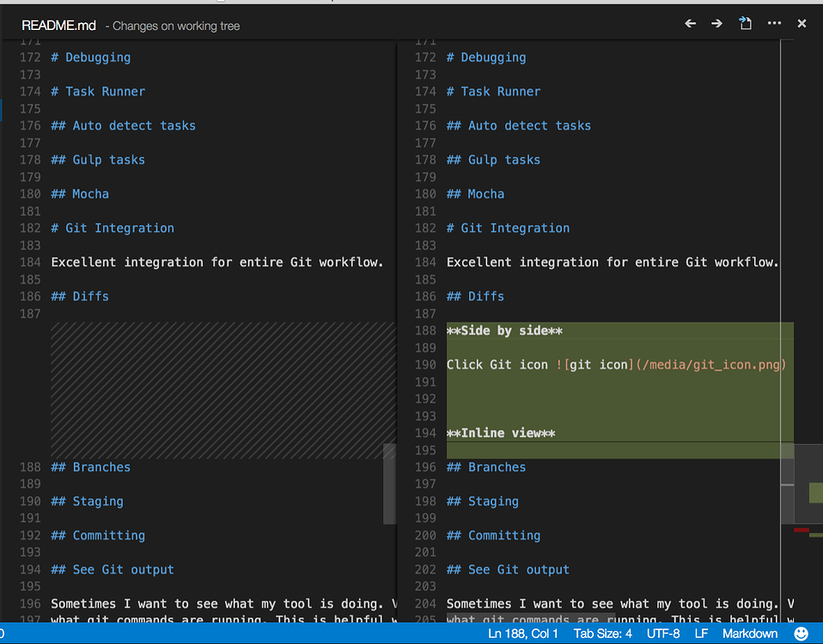
Task: Open language mode picker via Markdown label
Action: (x=749, y=634)
